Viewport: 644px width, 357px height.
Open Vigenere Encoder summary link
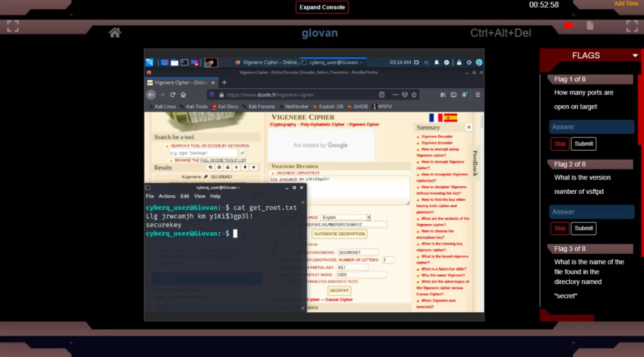point(436,143)
